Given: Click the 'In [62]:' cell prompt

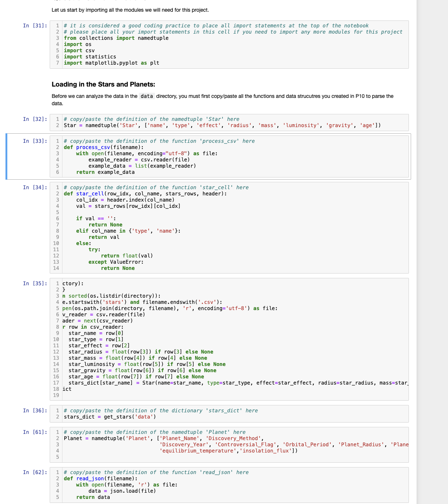Looking at the screenshot, I should [35, 472].
